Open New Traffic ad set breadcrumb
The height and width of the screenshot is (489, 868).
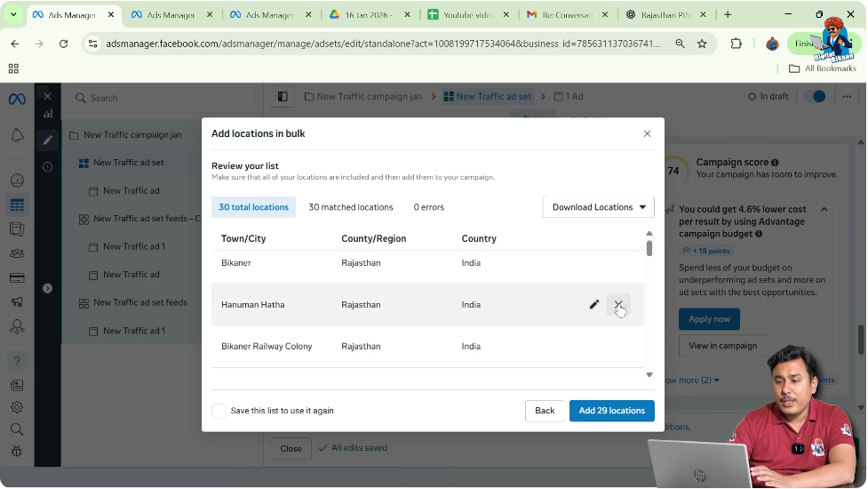[488, 96]
